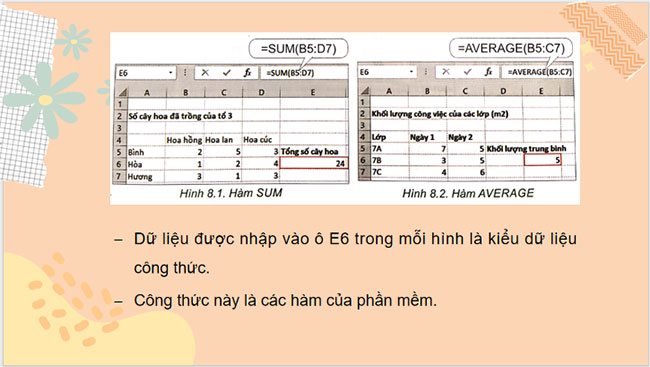Select column D header in AVERAGE sheet
The width and height of the screenshot is (650, 367).
pyautogui.click(x=503, y=91)
